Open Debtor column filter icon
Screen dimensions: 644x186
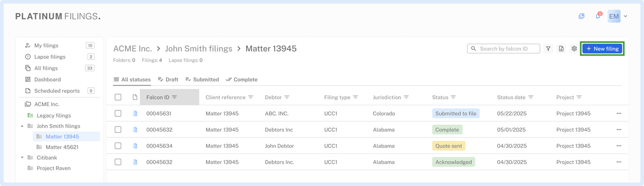[x=287, y=97]
